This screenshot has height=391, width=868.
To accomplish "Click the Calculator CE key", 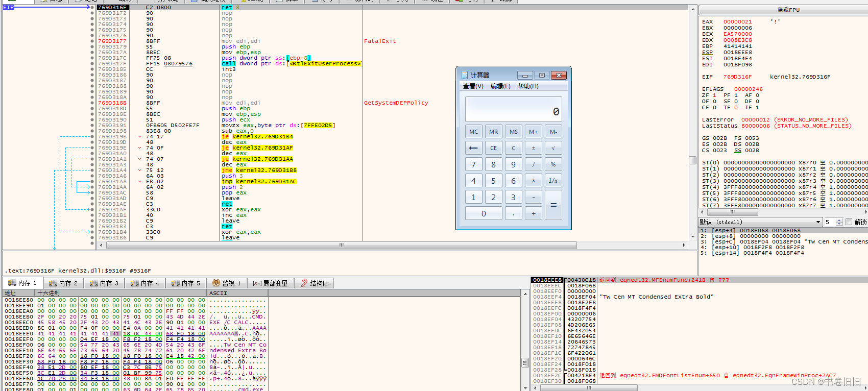I will (493, 148).
